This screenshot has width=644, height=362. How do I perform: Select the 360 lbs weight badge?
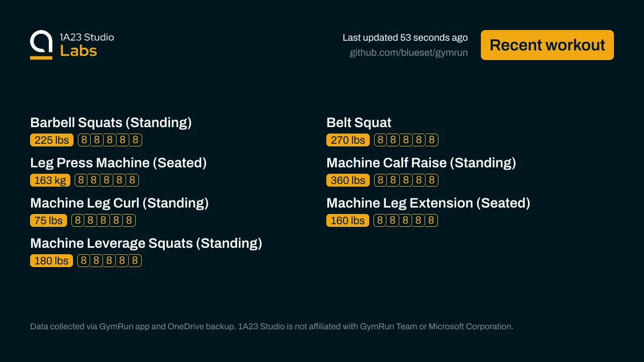click(348, 180)
